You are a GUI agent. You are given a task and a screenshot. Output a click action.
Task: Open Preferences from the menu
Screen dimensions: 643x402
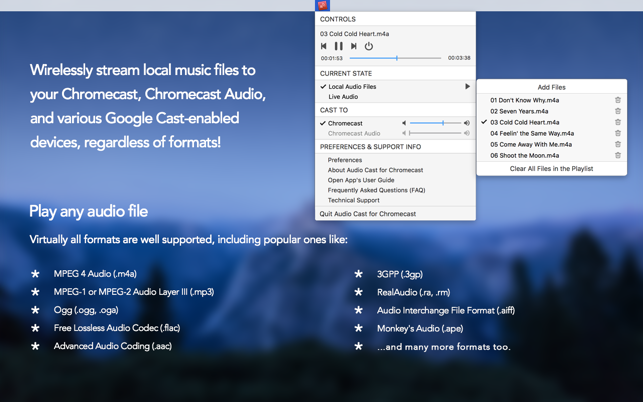tap(345, 160)
